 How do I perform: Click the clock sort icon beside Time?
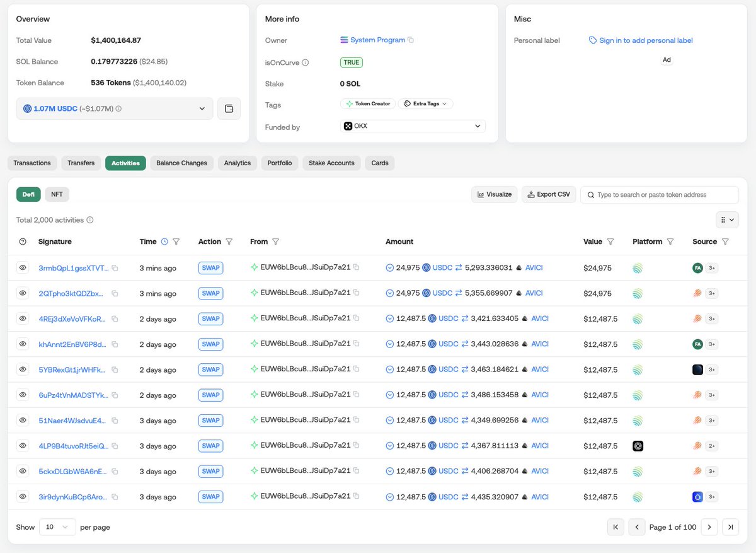163,242
